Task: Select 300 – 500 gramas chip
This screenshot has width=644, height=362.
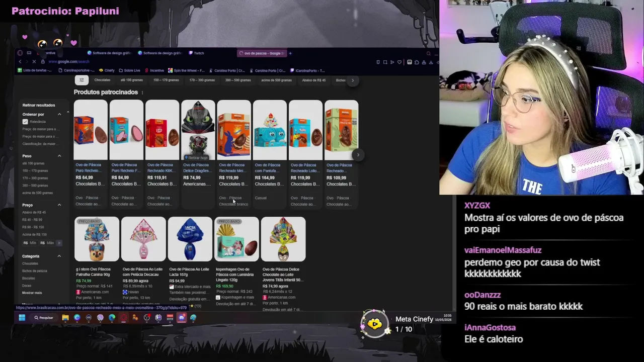Action: [x=238, y=80]
